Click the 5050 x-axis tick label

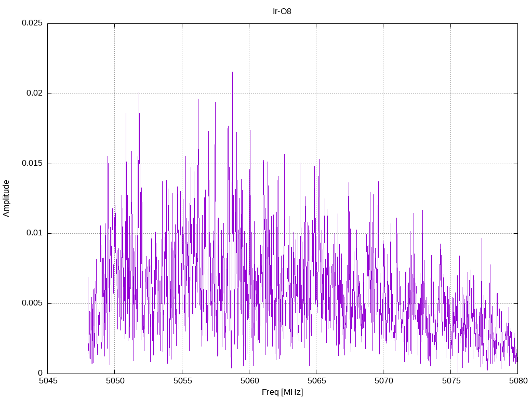coord(115,380)
